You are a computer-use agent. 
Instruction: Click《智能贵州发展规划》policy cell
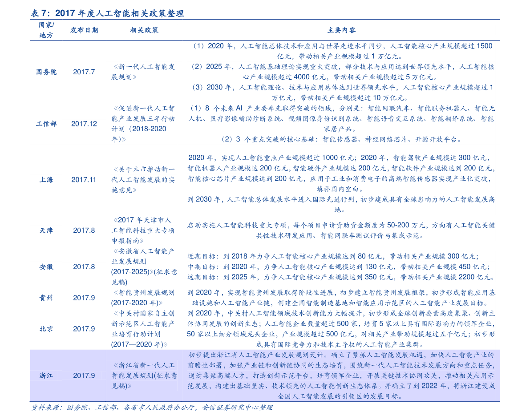[x=143, y=298]
